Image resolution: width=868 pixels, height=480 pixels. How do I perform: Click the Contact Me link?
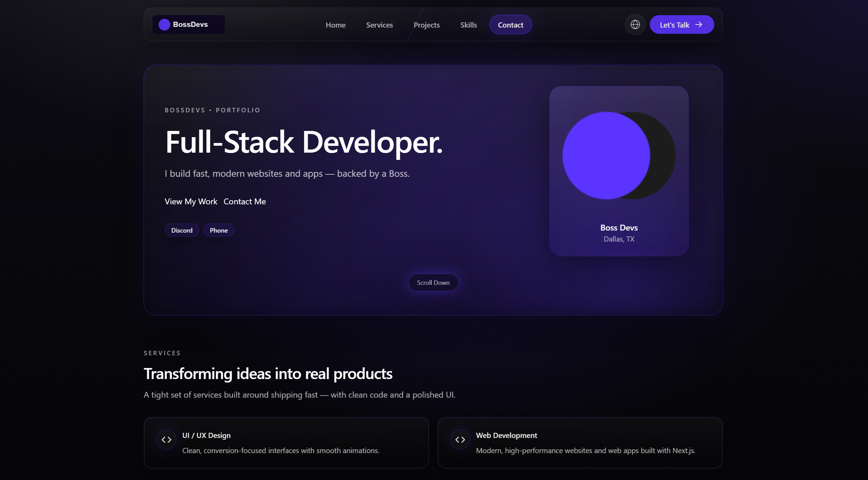click(x=244, y=202)
